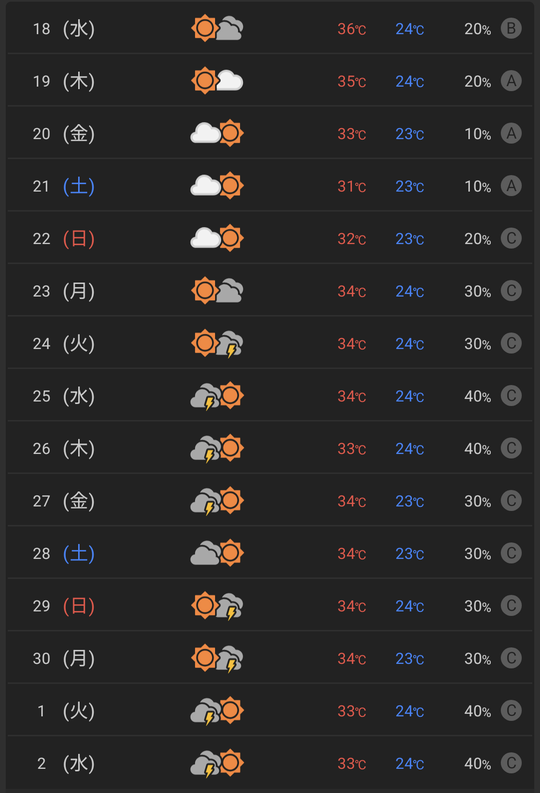Image resolution: width=540 pixels, height=793 pixels.
Task: Select the red 29 (日) date
Action: click(64, 606)
